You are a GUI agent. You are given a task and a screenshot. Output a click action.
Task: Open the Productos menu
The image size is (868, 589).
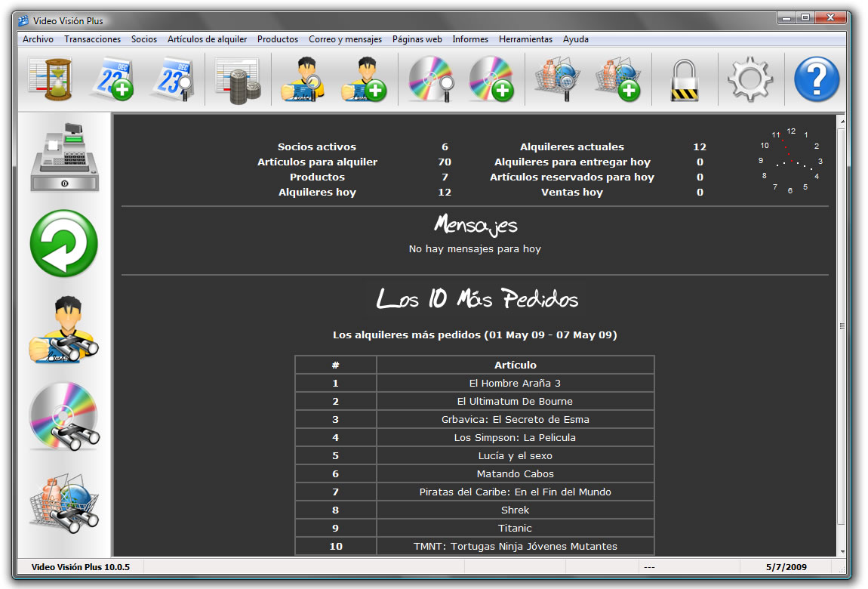[277, 39]
